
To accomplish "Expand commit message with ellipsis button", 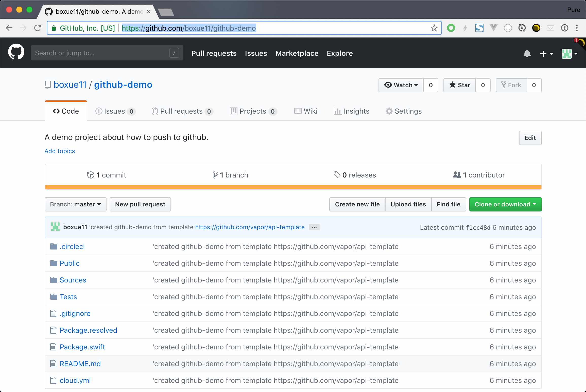I will pos(314,227).
